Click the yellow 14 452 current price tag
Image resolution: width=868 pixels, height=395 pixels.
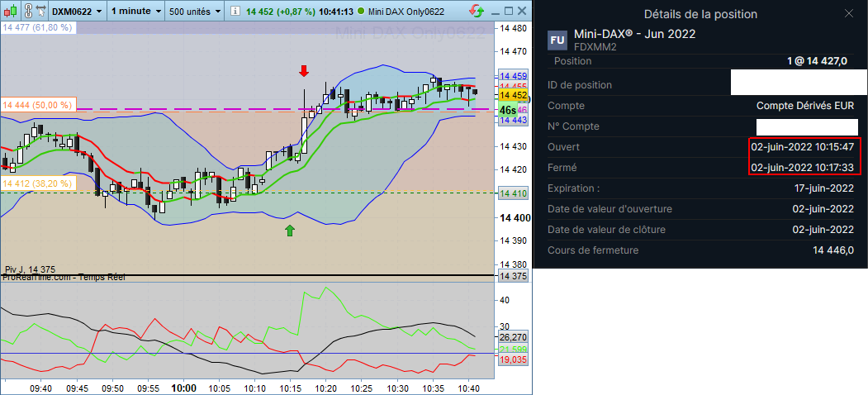click(513, 95)
